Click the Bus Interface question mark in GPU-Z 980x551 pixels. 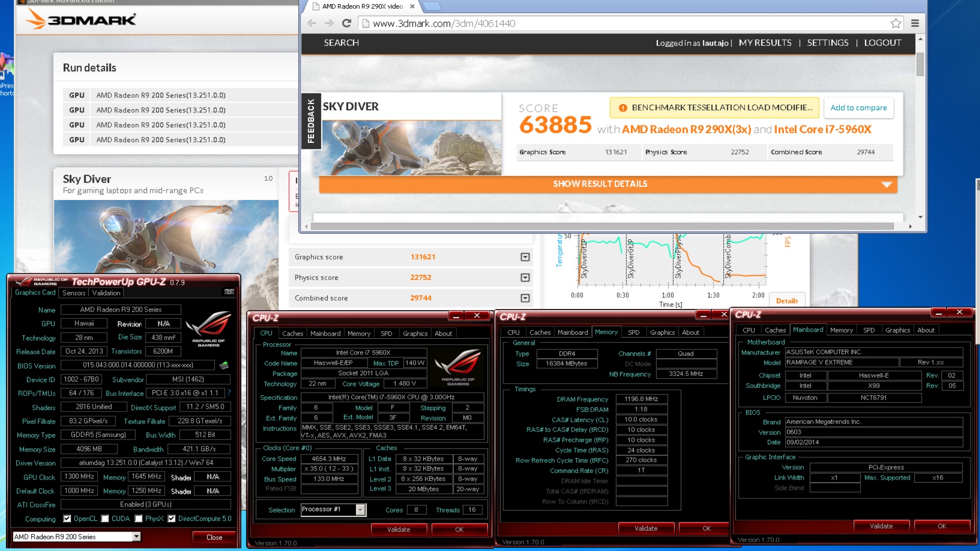229,393
